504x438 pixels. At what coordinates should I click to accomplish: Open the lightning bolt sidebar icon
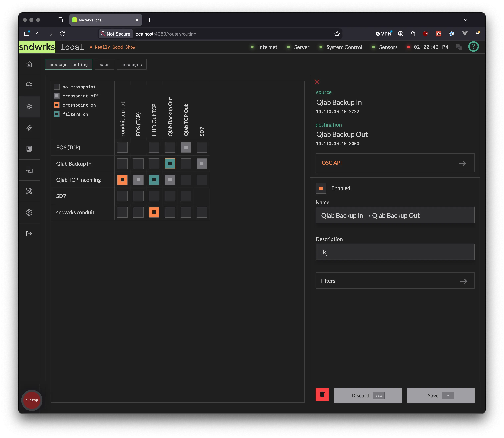[29, 128]
